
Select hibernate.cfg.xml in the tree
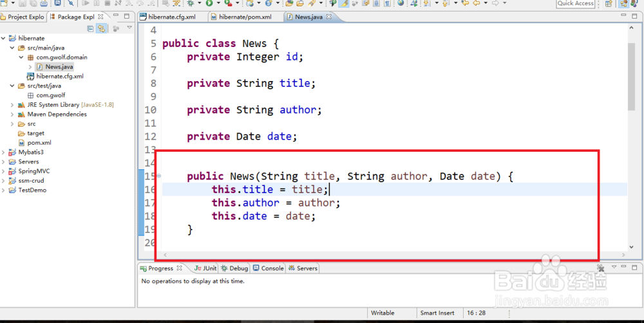point(55,76)
